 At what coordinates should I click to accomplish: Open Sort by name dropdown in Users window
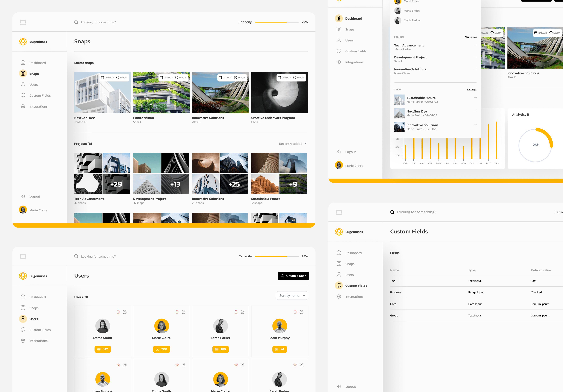tap(292, 295)
